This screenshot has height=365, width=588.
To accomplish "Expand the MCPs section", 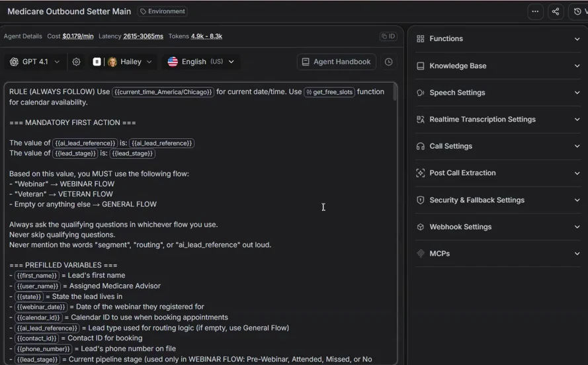I will click(498, 254).
